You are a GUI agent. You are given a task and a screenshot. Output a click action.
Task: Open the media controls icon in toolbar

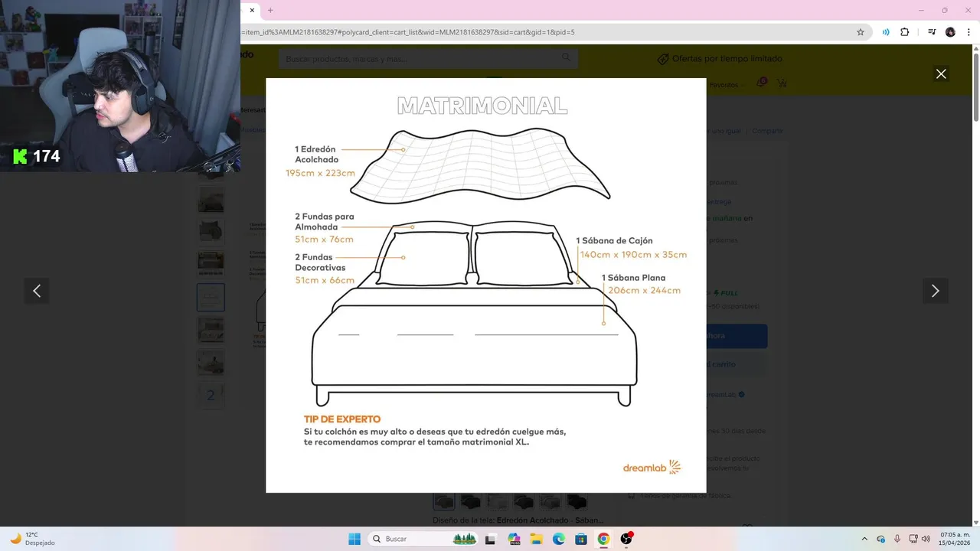932,32
